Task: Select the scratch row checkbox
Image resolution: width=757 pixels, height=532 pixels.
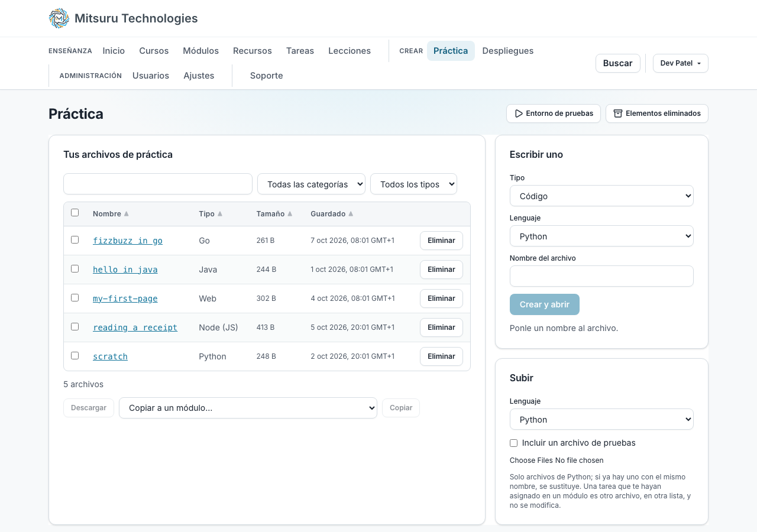Action: [75, 356]
